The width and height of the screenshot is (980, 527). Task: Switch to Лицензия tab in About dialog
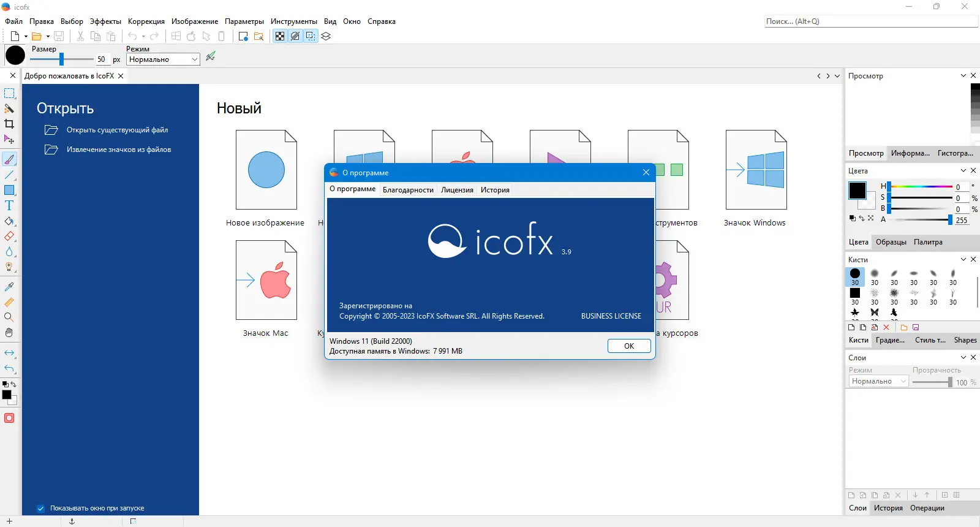(457, 190)
